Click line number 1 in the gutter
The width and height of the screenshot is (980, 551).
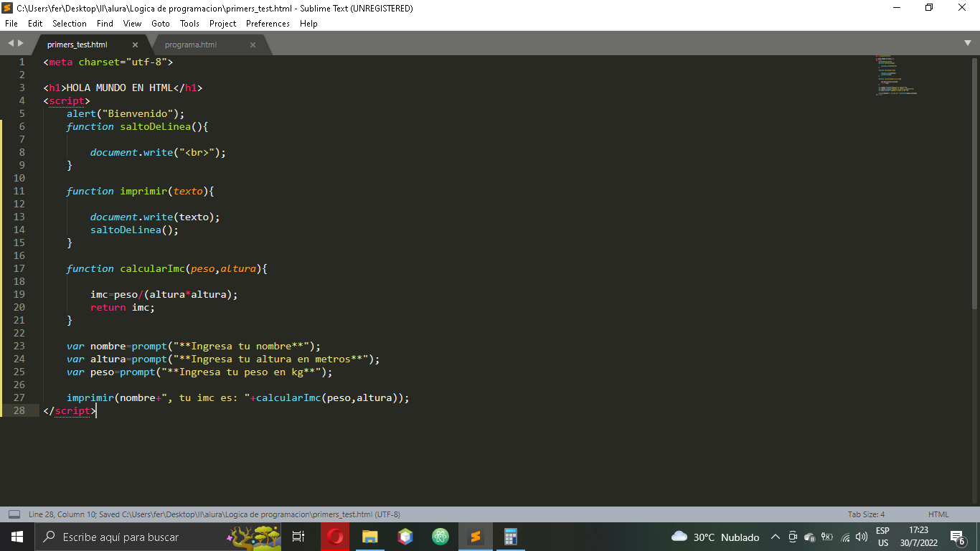coord(22,62)
